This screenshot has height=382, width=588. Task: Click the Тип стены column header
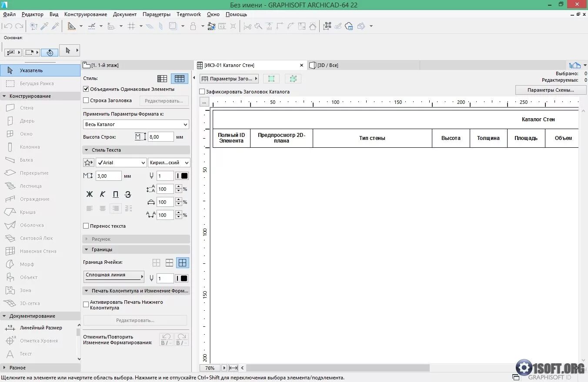click(372, 138)
